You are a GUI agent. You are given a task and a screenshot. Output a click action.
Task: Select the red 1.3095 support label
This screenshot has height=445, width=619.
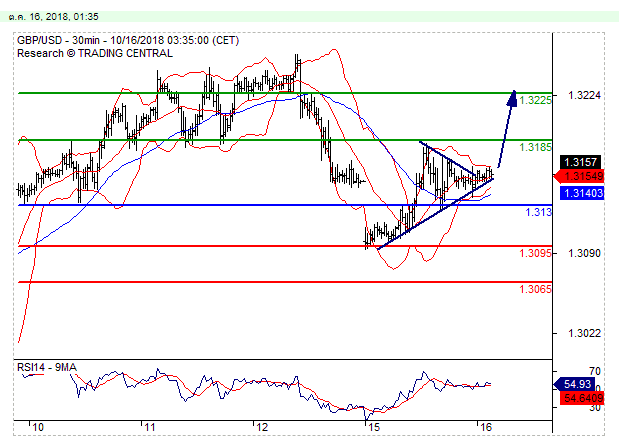pos(536,254)
